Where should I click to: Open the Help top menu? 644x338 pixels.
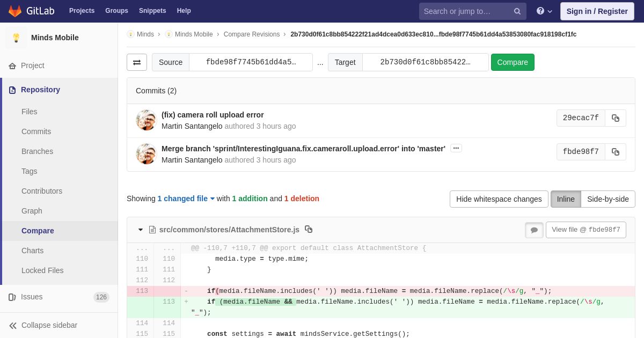point(184,11)
